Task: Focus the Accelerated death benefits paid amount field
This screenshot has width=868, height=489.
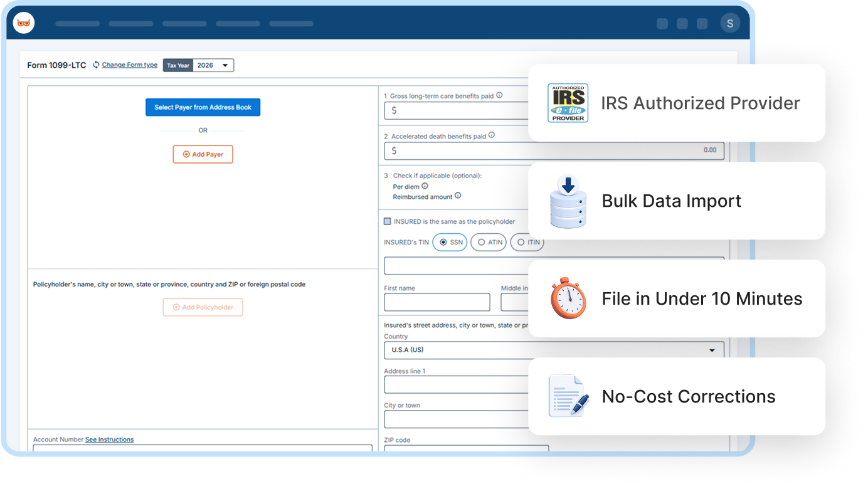Action: point(554,150)
